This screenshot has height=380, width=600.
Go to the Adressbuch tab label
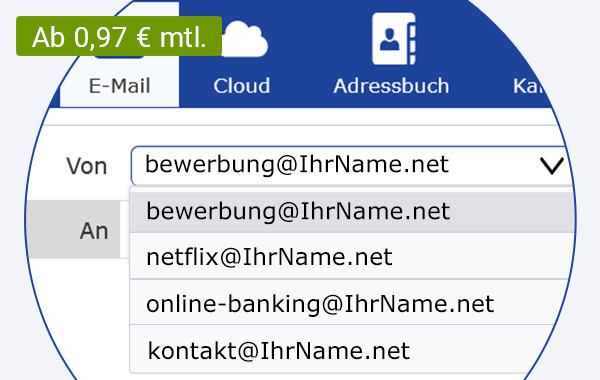[391, 86]
